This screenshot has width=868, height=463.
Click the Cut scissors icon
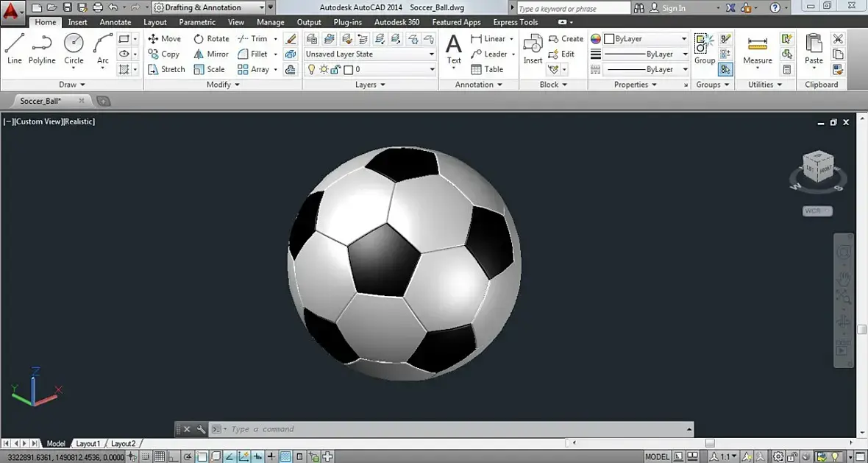click(838, 39)
